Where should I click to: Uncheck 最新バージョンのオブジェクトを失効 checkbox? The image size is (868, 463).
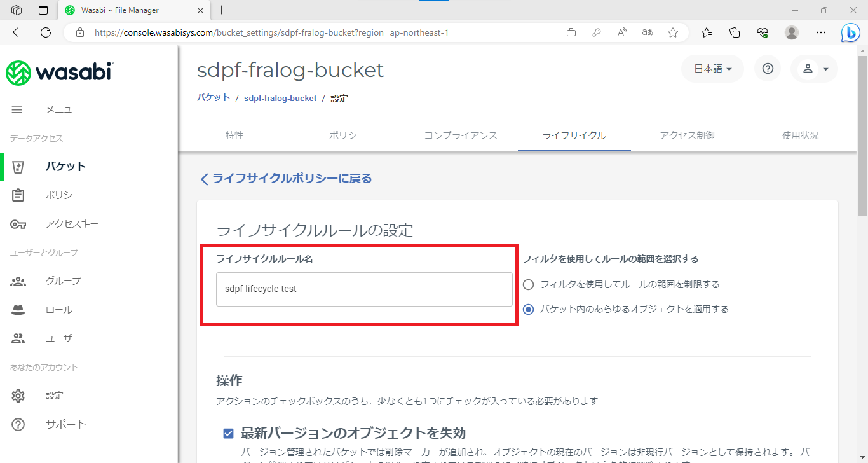(x=229, y=434)
